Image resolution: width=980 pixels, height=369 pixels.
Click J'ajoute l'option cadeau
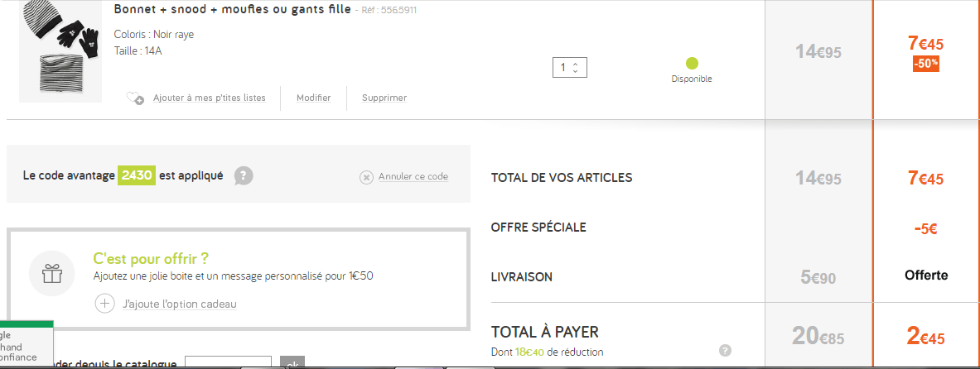pyautogui.click(x=179, y=304)
